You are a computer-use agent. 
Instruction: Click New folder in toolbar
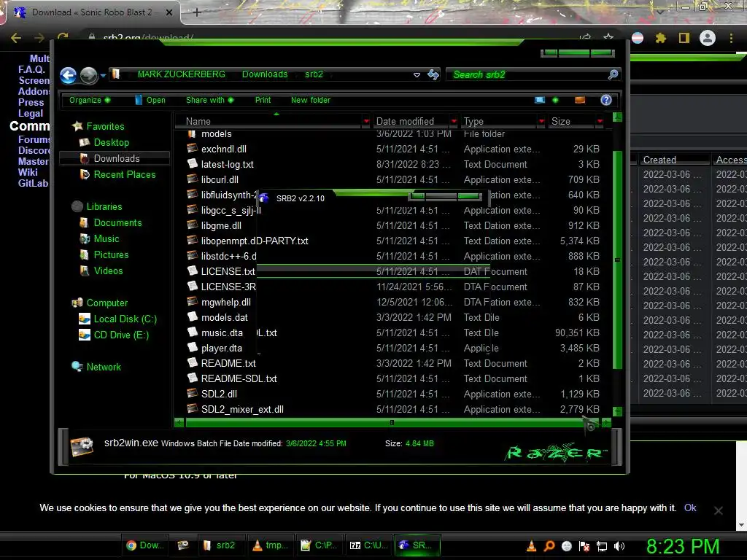tap(311, 100)
